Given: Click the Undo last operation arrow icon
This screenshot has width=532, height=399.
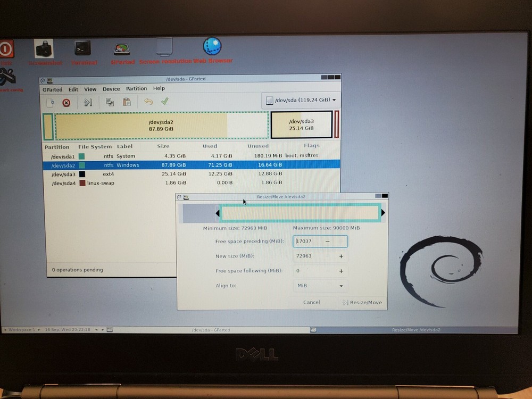Looking at the screenshot, I should tap(148, 101).
